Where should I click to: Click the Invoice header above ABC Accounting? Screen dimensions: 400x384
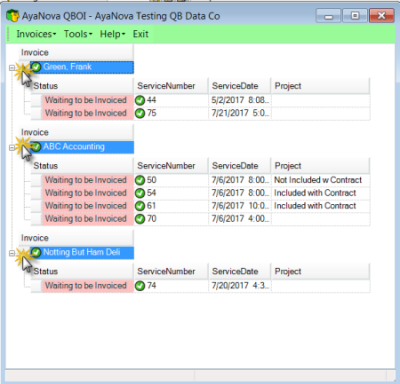(x=76, y=132)
